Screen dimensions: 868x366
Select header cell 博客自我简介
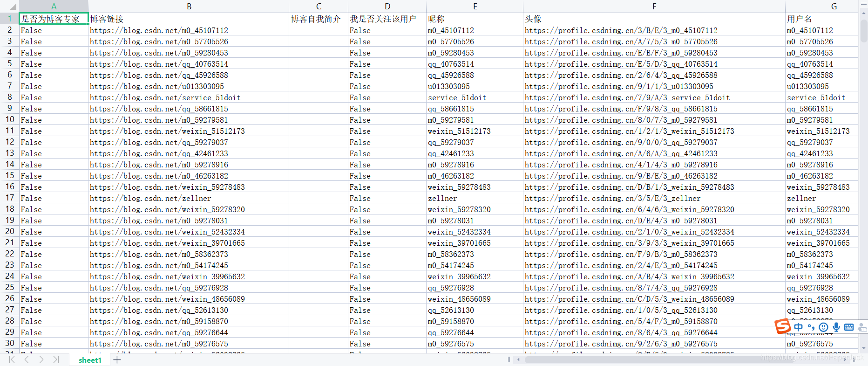[319, 19]
